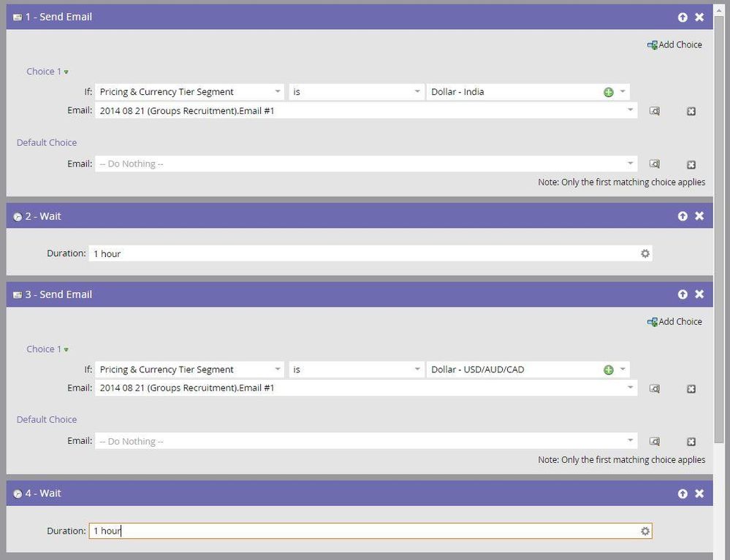
Task: Click the move-up arrow on step 1 Send Email
Action: click(683, 17)
